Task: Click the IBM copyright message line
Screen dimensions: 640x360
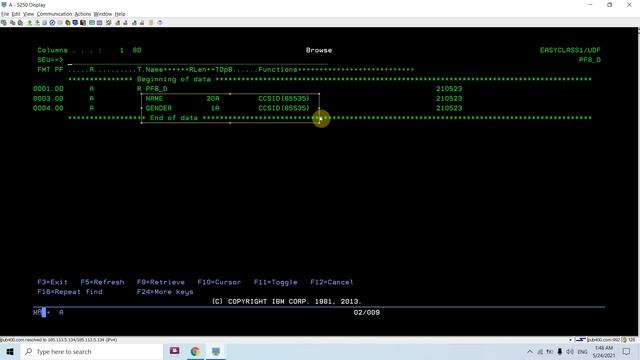Action: [287, 302]
